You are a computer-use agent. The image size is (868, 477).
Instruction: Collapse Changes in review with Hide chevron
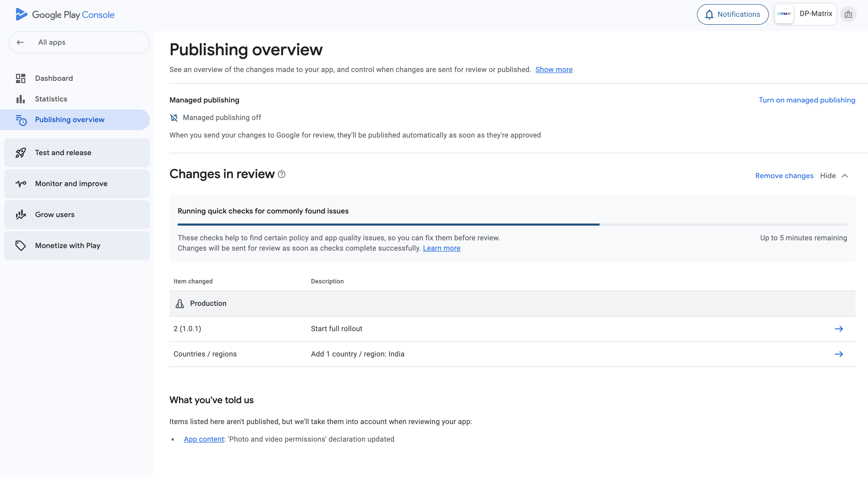coord(844,176)
